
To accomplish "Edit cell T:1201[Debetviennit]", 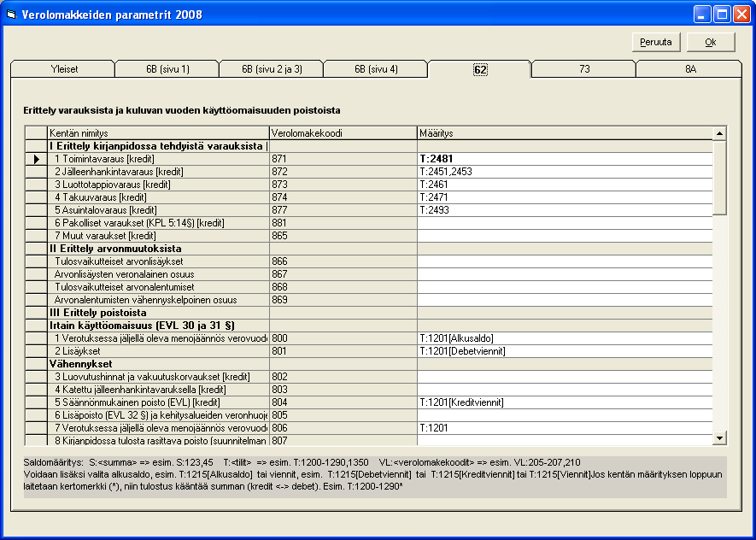I will [565, 351].
